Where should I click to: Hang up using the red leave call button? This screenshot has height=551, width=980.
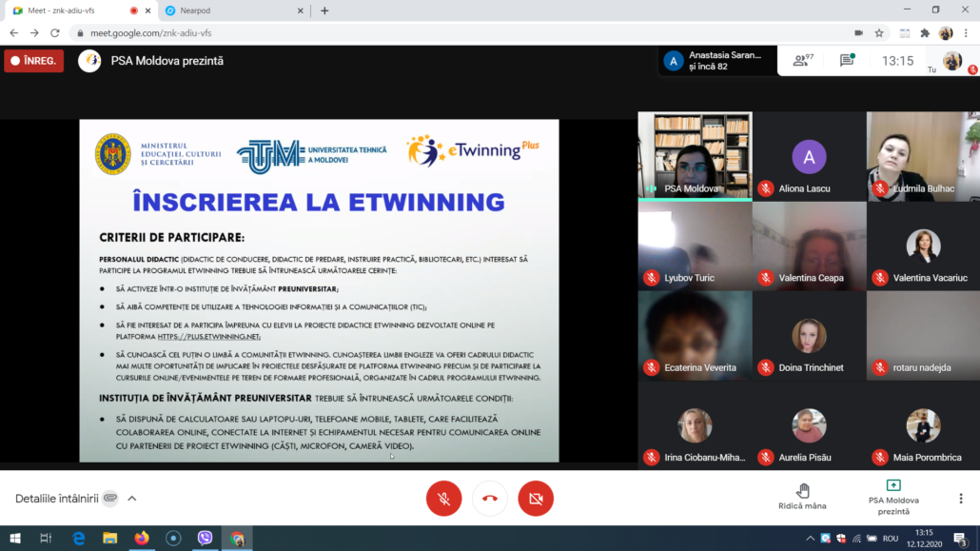point(490,498)
